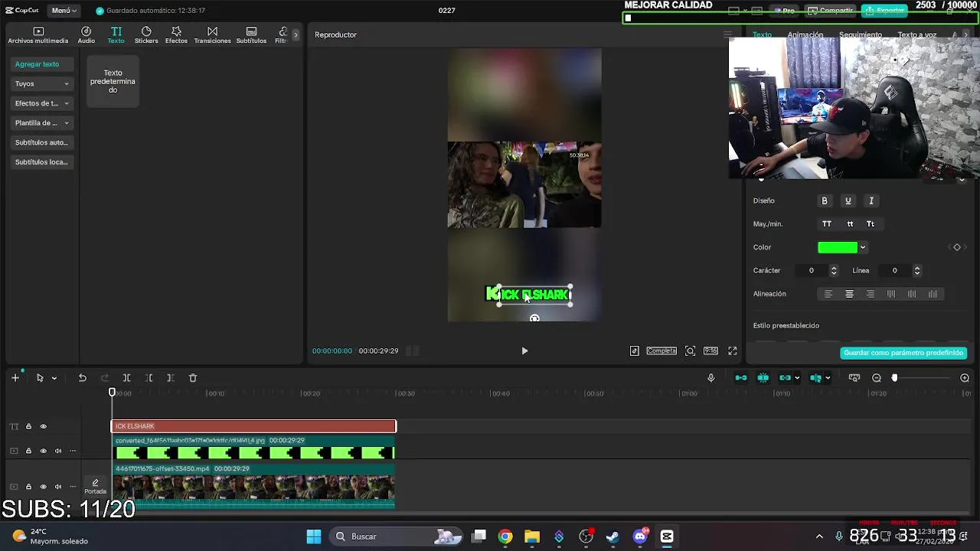
Task: Expand the Plantilla de texto category
Action: pyautogui.click(x=42, y=122)
